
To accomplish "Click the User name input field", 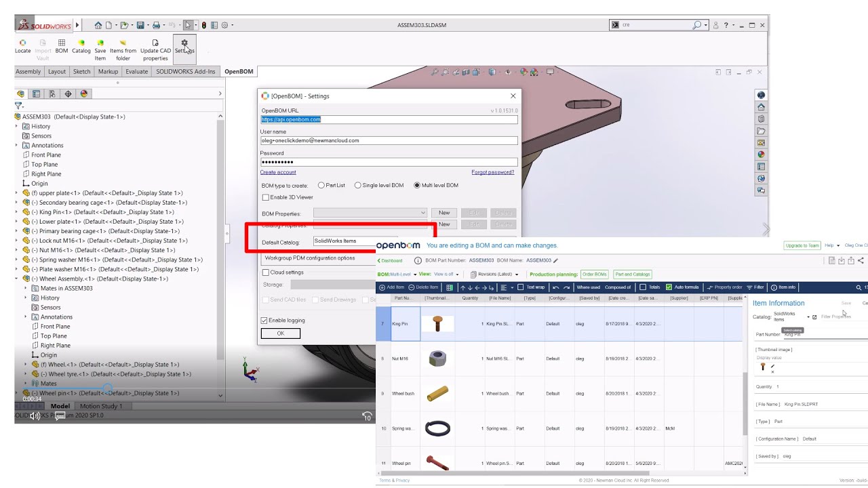I will click(x=389, y=140).
